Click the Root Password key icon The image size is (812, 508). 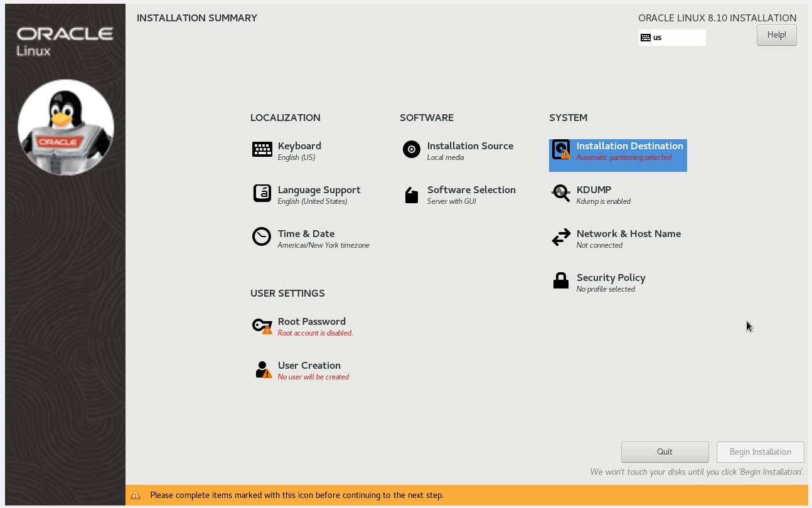tap(262, 325)
